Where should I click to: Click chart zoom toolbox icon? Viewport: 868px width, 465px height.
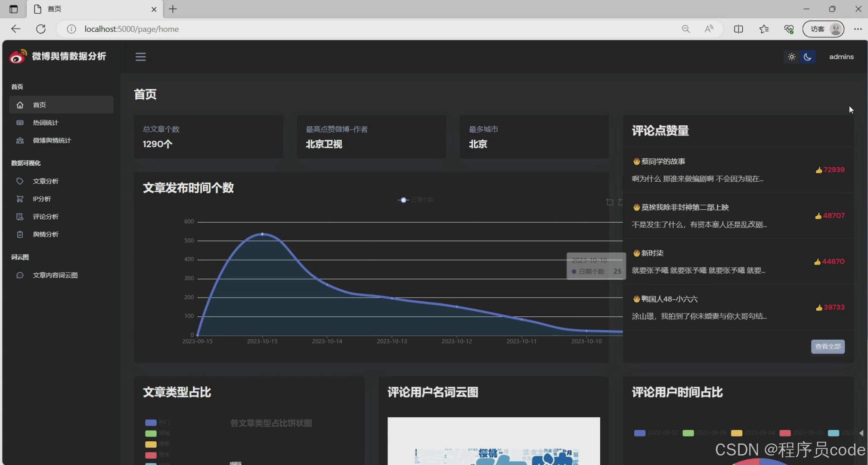(609, 202)
